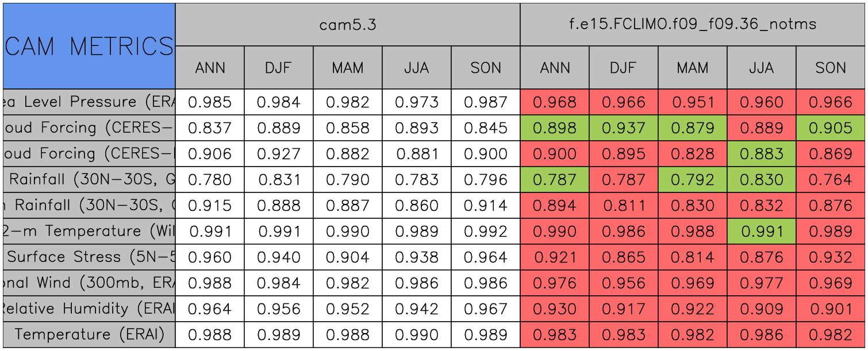Click the Relative Humidity (ERAI) row label
This screenshot has height=351, width=868.
point(89,309)
